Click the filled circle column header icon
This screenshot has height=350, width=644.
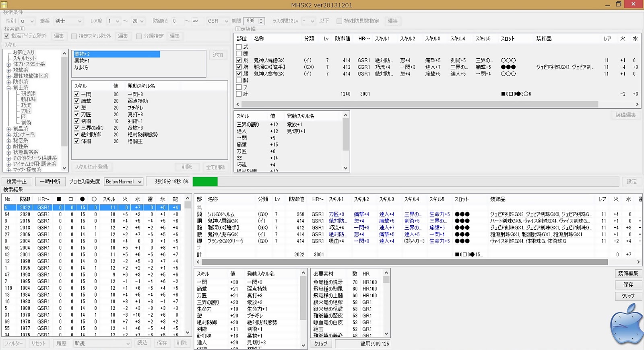point(82,199)
